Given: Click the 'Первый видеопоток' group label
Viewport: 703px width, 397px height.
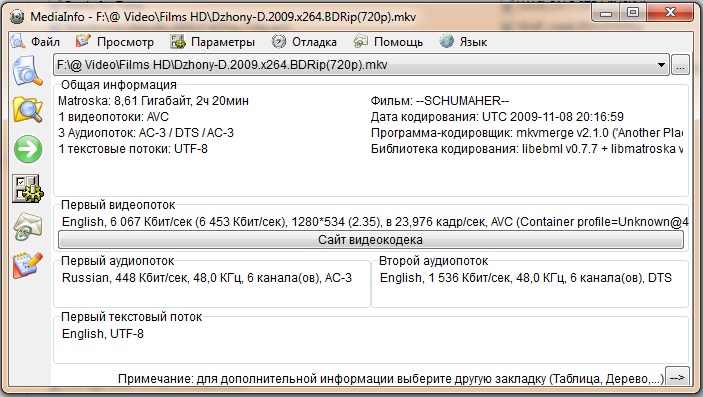Looking at the screenshot, I should click(x=118, y=205).
